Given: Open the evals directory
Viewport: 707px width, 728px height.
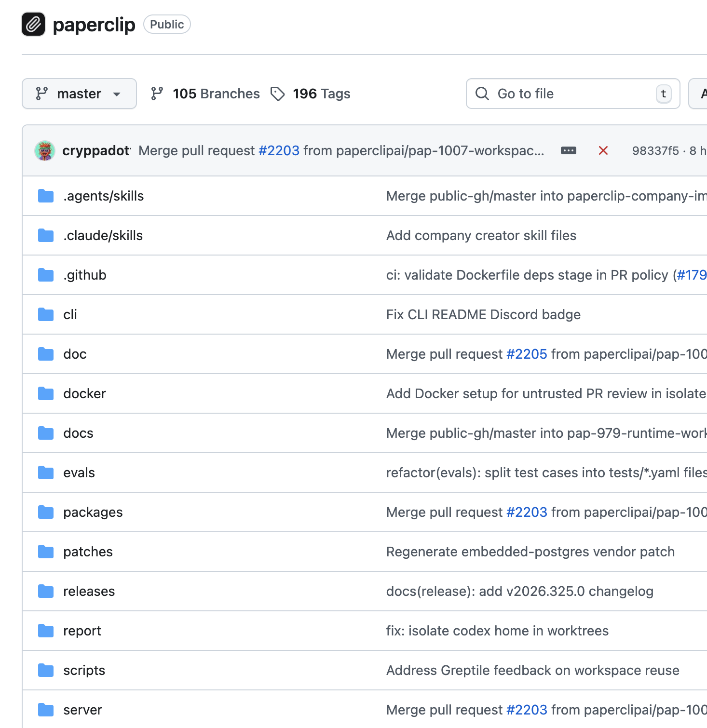Looking at the screenshot, I should 79,472.
